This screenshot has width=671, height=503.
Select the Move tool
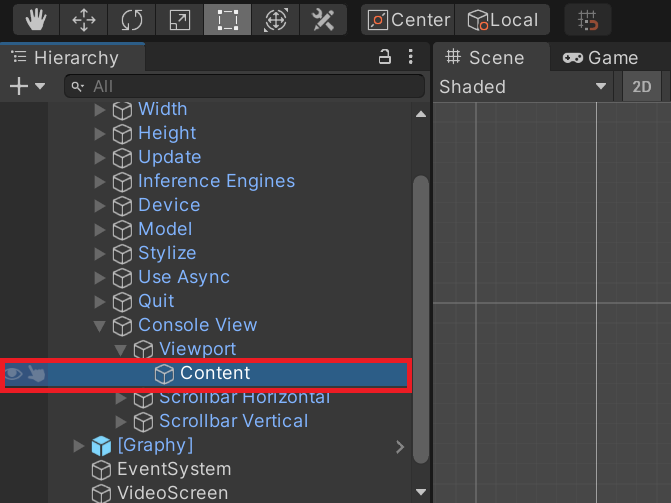point(84,19)
